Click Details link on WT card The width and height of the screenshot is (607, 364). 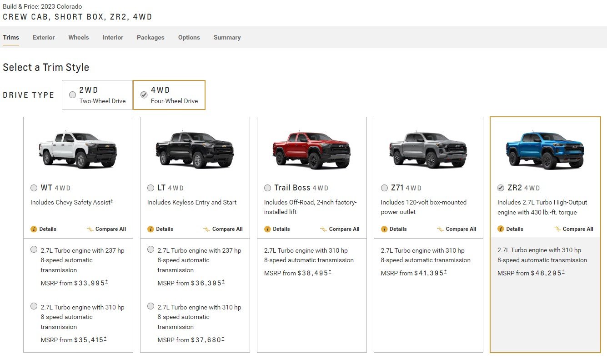click(x=48, y=229)
